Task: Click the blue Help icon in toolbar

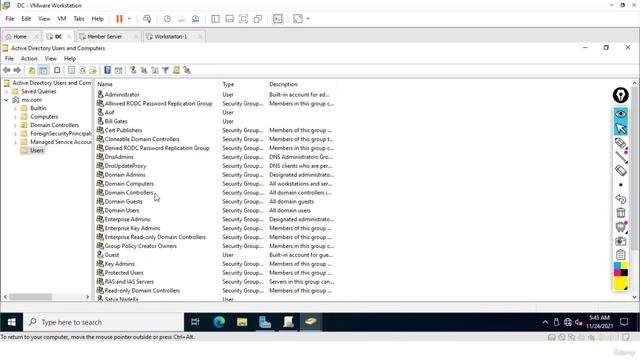Action: (107, 70)
